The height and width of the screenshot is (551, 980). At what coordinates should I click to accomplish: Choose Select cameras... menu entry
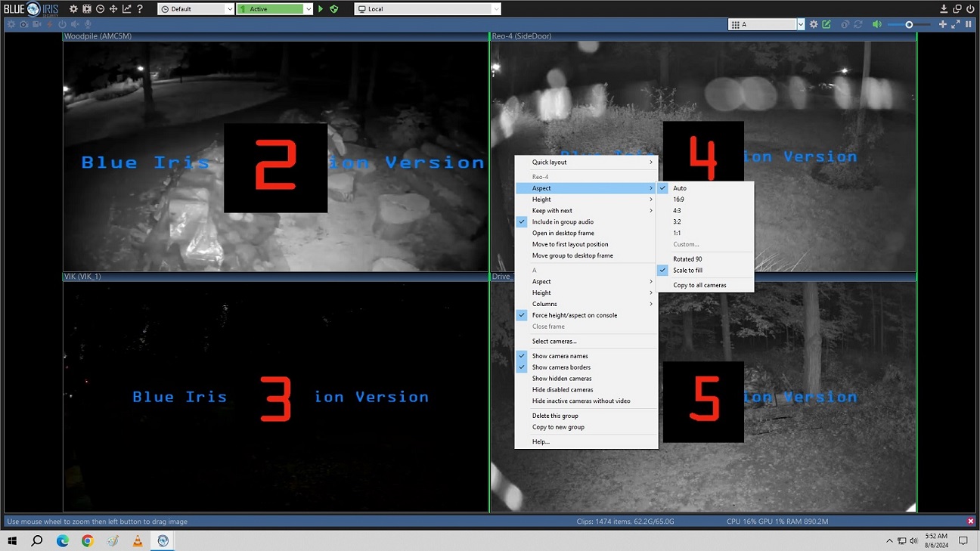586,342
